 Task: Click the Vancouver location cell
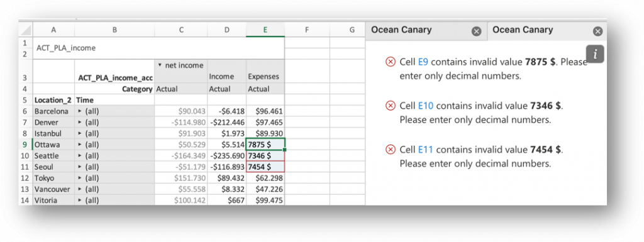point(53,189)
